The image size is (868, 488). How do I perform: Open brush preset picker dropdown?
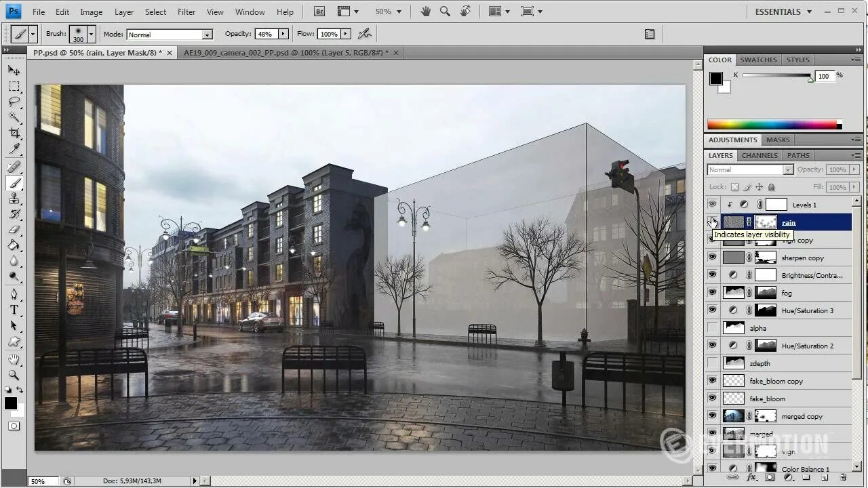click(91, 33)
